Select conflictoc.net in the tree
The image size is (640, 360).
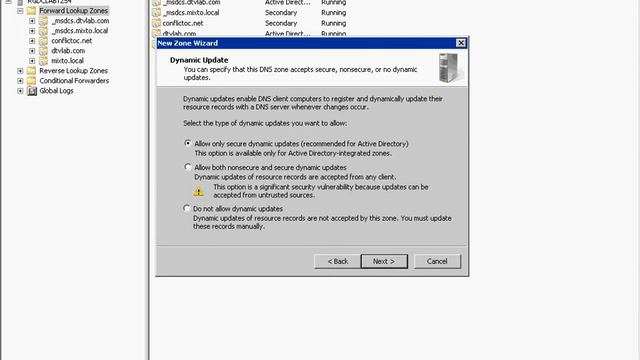click(71, 41)
